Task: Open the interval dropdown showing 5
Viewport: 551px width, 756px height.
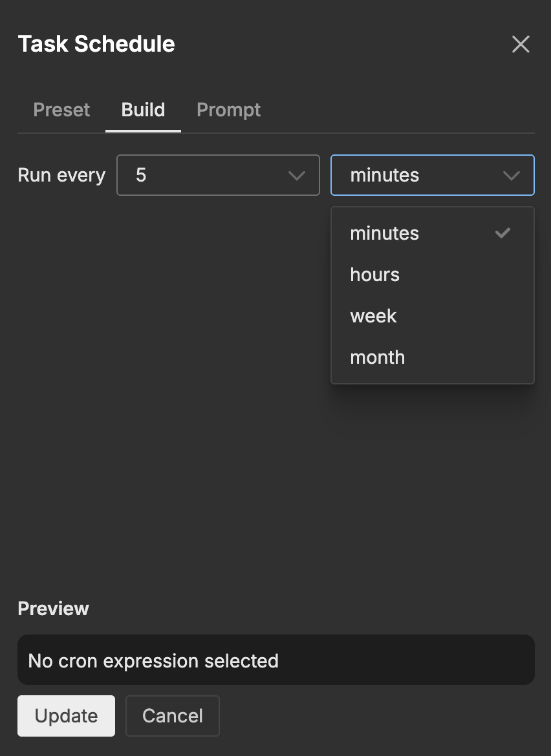Action: (218, 175)
